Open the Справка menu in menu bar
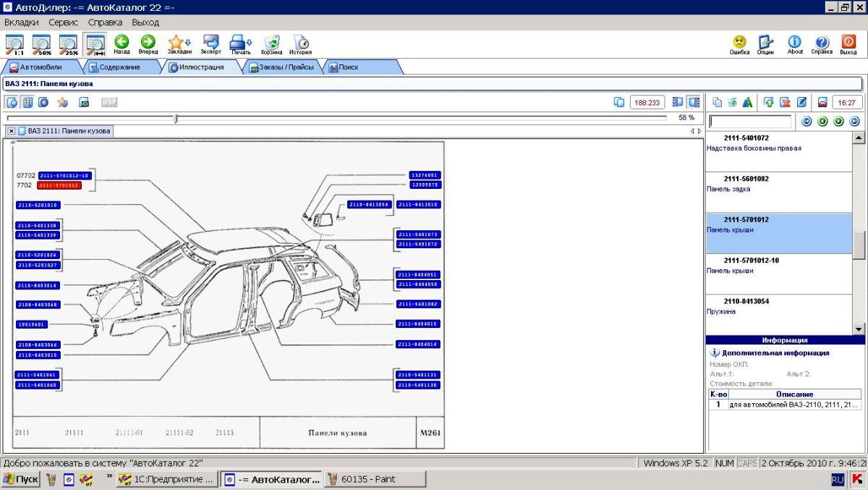The image size is (868, 490). (106, 22)
